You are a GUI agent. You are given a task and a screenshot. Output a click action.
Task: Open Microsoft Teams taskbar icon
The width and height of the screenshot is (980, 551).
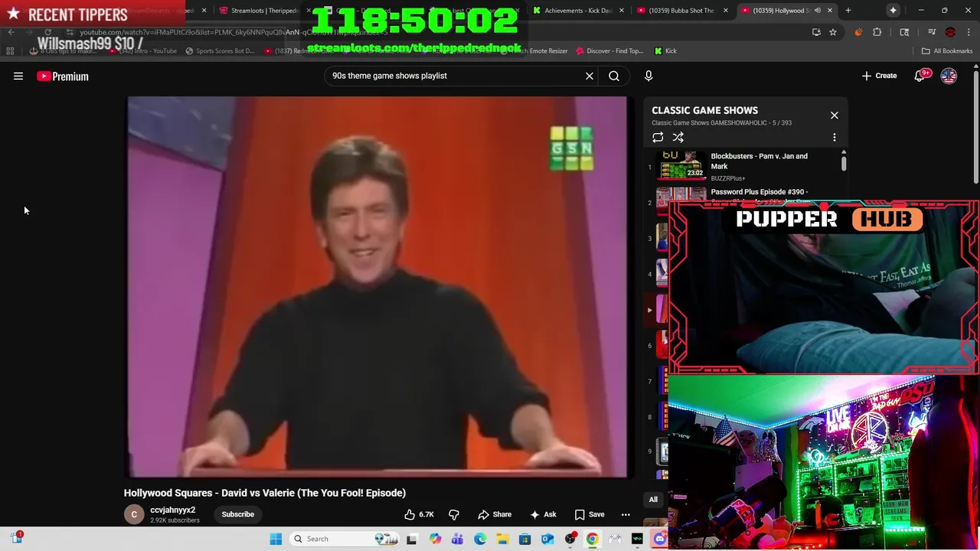tap(458, 539)
